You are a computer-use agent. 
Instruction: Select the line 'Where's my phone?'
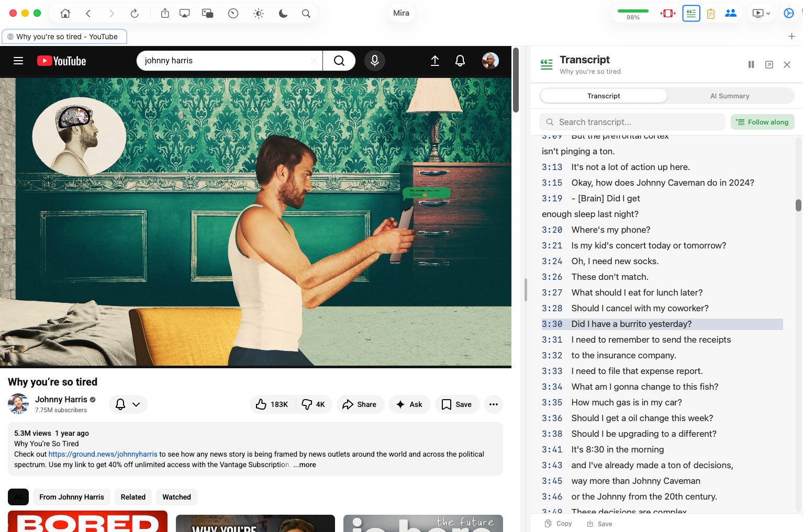tap(611, 230)
